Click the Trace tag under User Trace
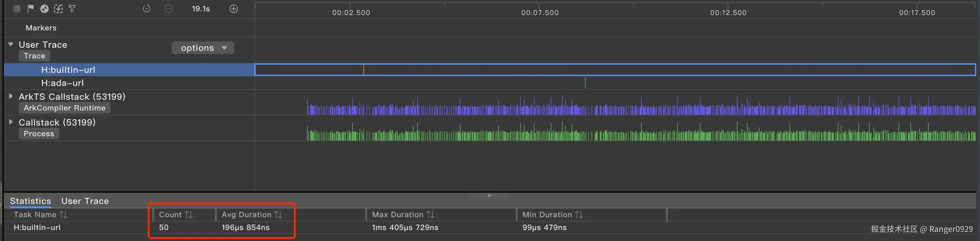This screenshot has width=980, height=241. [x=34, y=56]
